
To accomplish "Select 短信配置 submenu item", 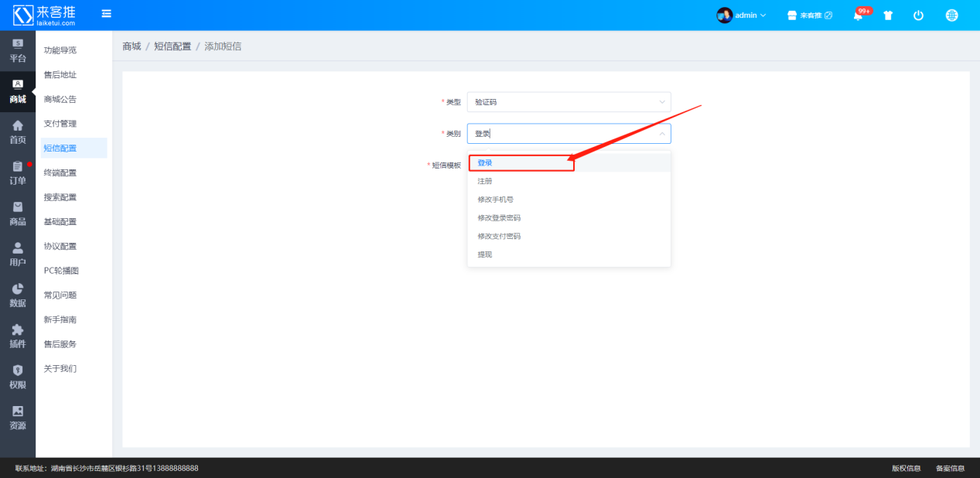I will (73, 149).
